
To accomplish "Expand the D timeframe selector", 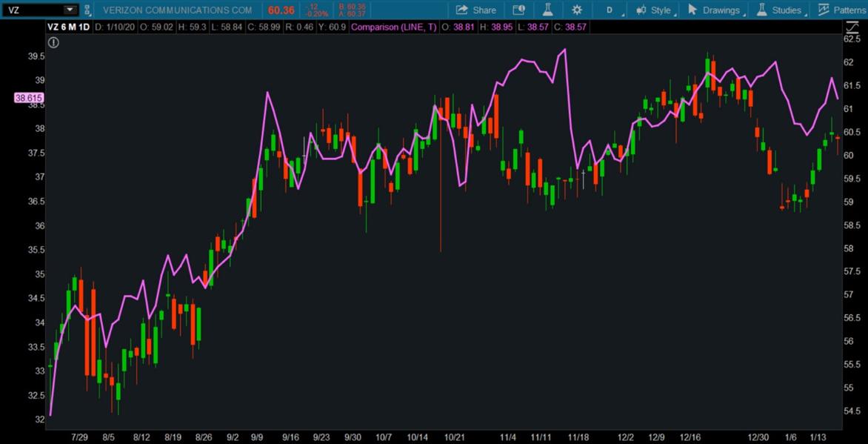I will pyautogui.click(x=610, y=10).
